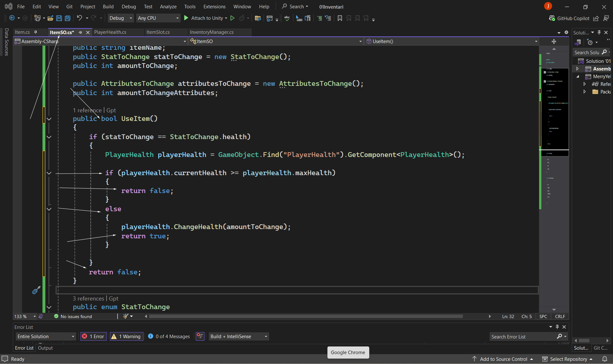Collapse the UseItem() method outline arrow

[x=49, y=119]
